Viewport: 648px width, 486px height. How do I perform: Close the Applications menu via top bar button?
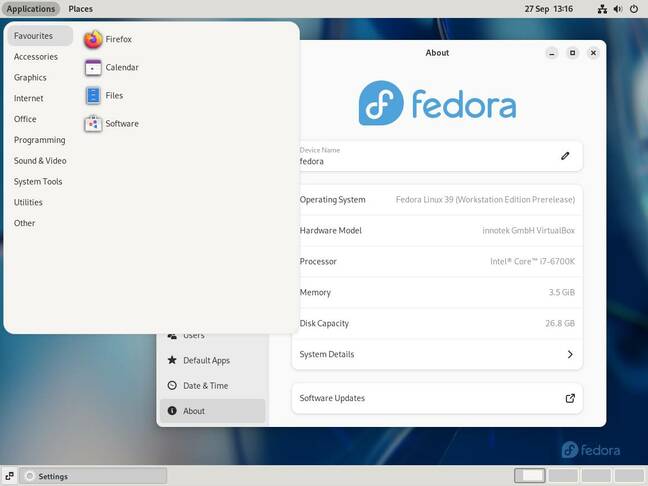point(31,9)
